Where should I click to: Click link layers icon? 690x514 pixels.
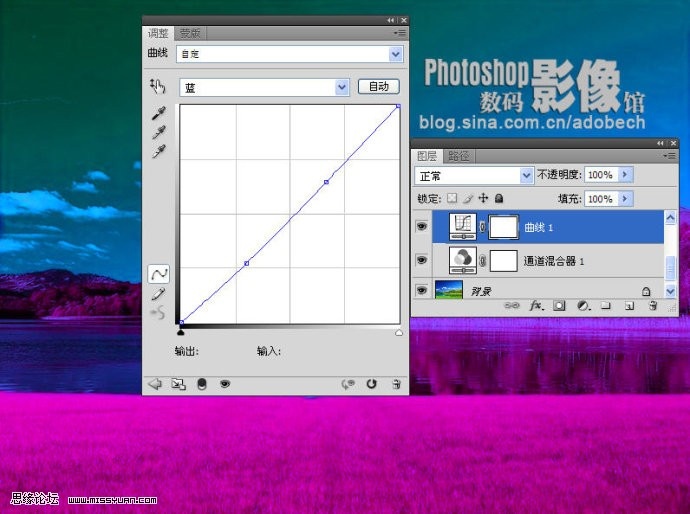(x=512, y=305)
